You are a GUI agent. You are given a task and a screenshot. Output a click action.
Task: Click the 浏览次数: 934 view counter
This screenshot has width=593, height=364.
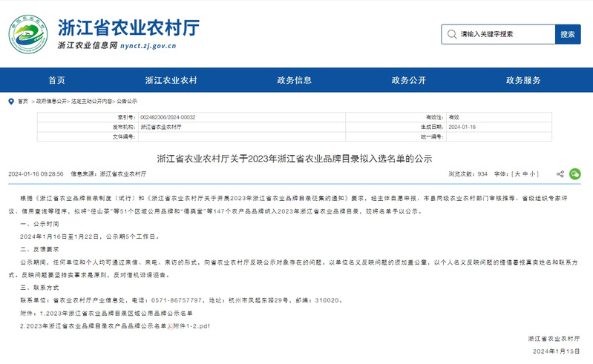(x=468, y=174)
